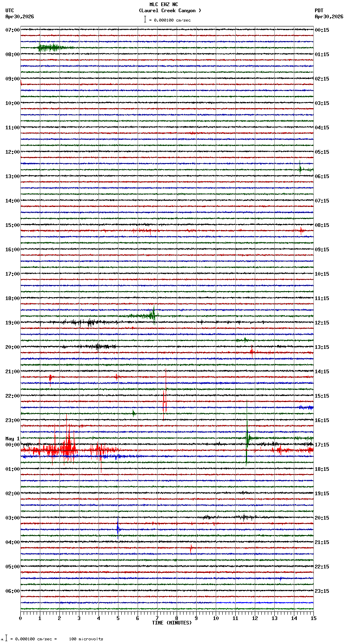The image size is (346, 644).
Task: Click the 23:15 PDT row label
Action: click(x=322, y=591)
